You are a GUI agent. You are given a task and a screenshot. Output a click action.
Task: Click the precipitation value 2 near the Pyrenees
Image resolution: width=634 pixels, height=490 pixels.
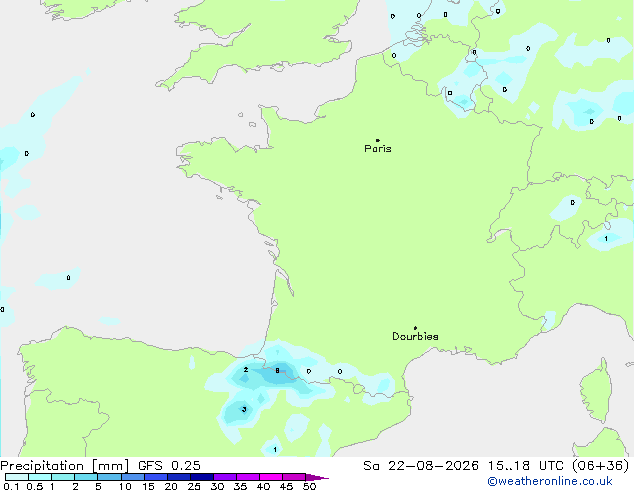pyautogui.click(x=246, y=370)
